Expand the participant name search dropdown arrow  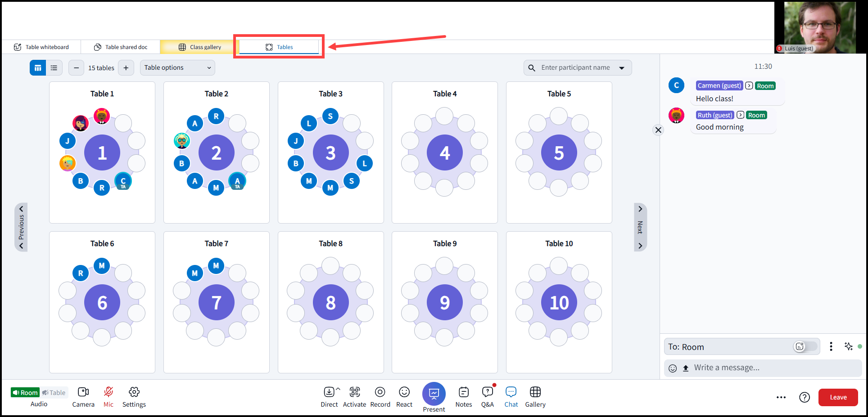tap(622, 68)
